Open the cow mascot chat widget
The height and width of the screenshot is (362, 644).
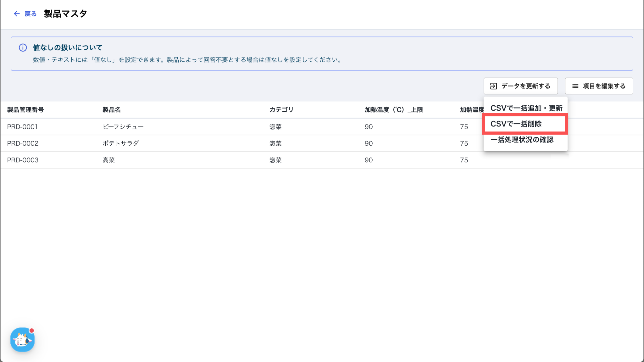click(22, 340)
